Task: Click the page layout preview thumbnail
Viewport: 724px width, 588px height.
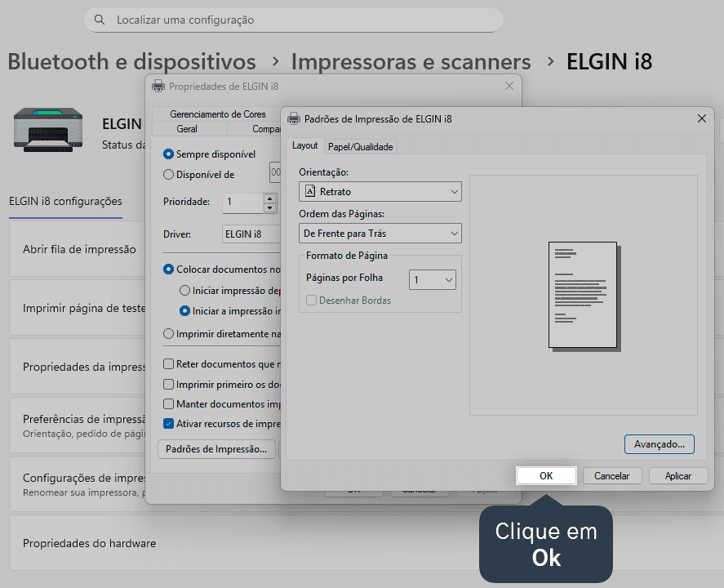Action: tap(584, 296)
